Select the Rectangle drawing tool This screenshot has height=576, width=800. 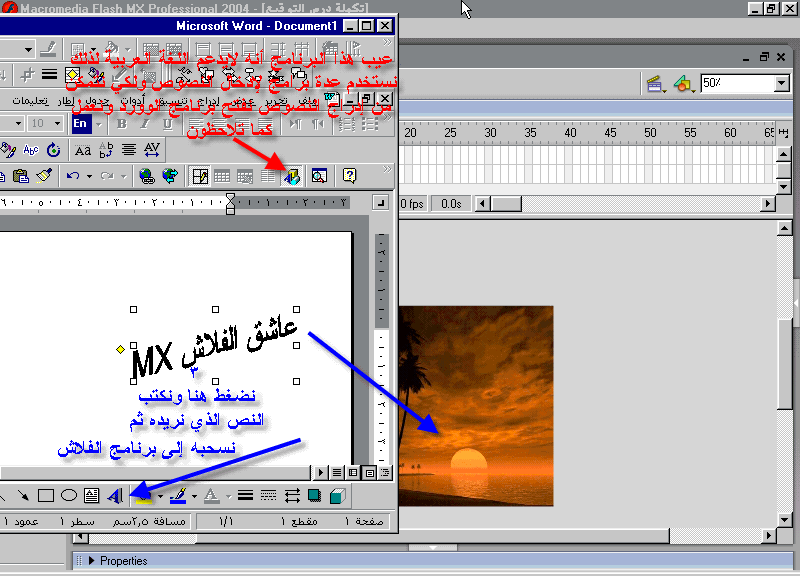pyautogui.click(x=46, y=495)
